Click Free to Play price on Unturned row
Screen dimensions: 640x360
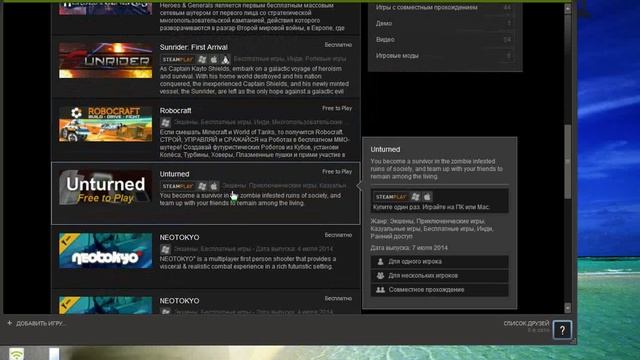tap(337, 171)
